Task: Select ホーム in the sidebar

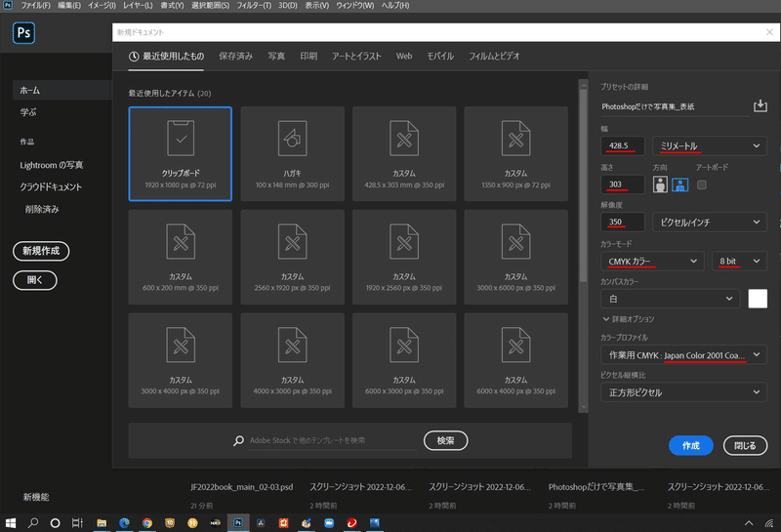Action: click(x=62, y=90)
